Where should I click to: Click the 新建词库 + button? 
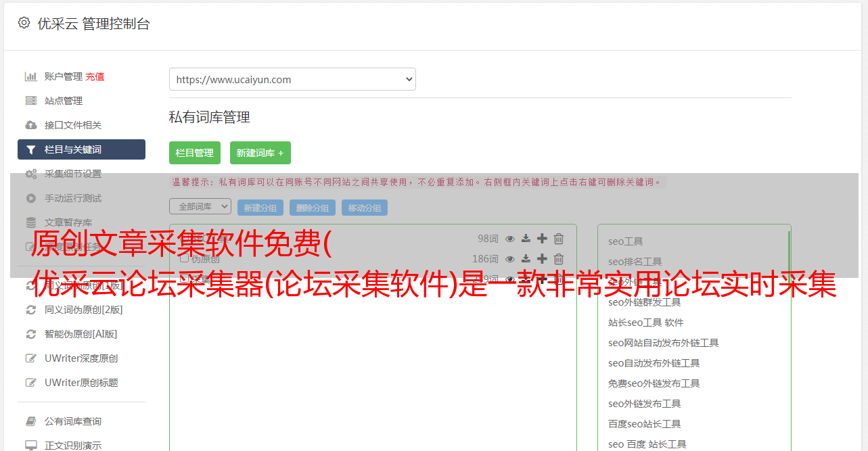point(260,153)
